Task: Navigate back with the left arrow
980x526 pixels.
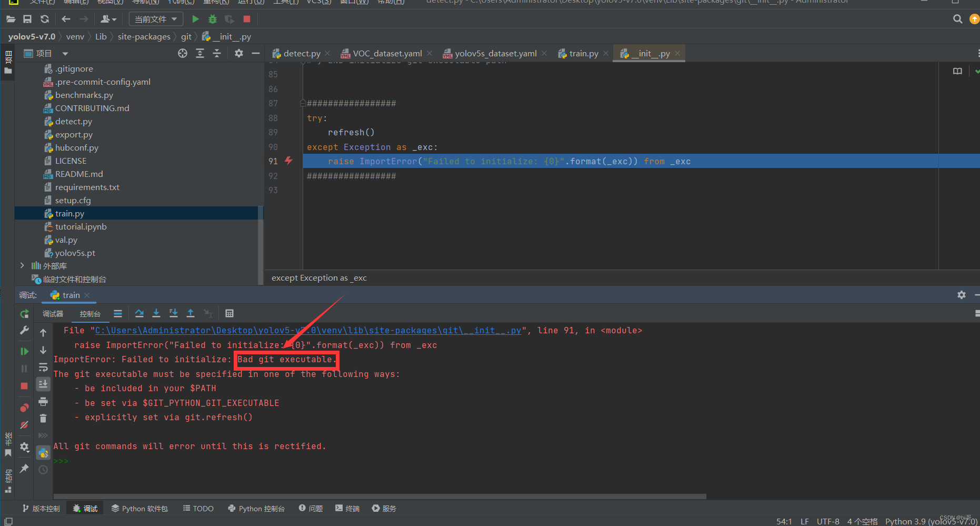Action: tap(66, 19)
